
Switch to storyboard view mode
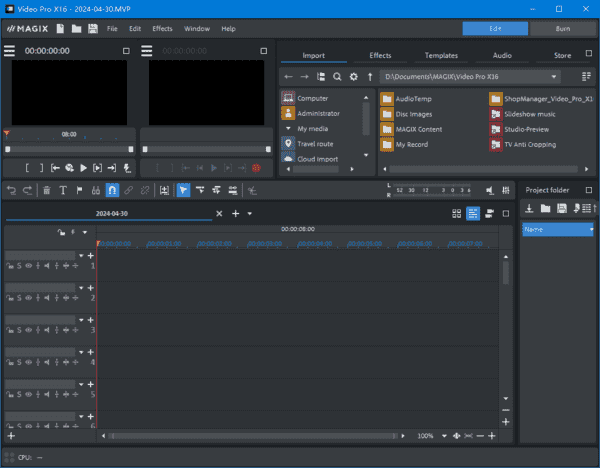[x=457, y=214]
